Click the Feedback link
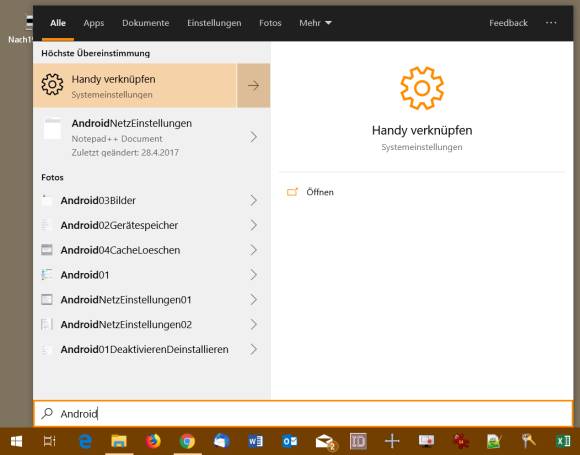The width and height of the screenshot is (580, 455). coord(508,23)
